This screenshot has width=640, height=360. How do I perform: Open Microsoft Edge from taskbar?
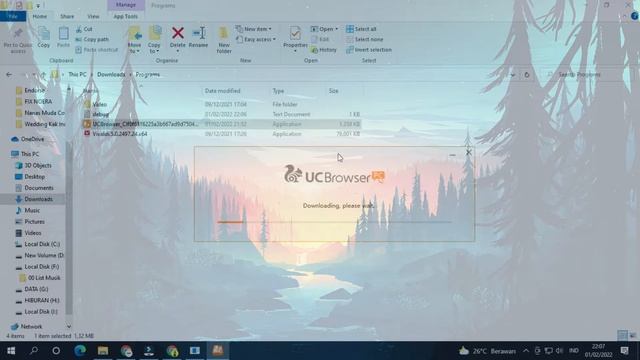80,351
